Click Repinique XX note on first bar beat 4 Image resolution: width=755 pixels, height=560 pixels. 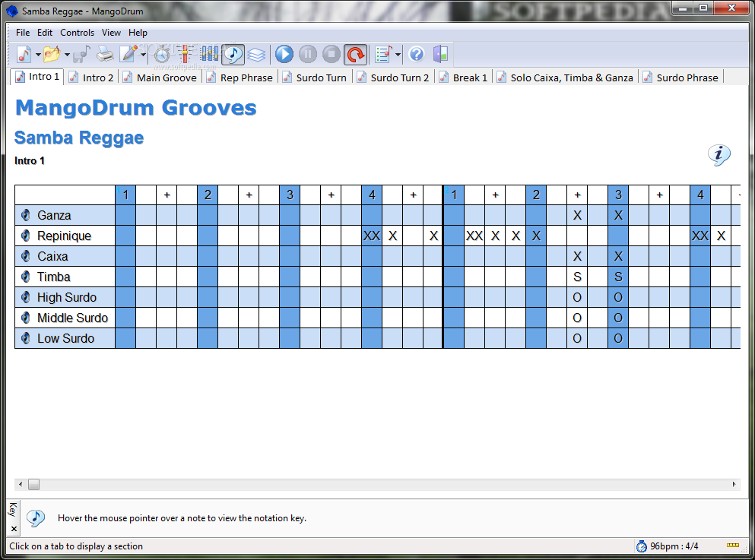click(372, 236)
